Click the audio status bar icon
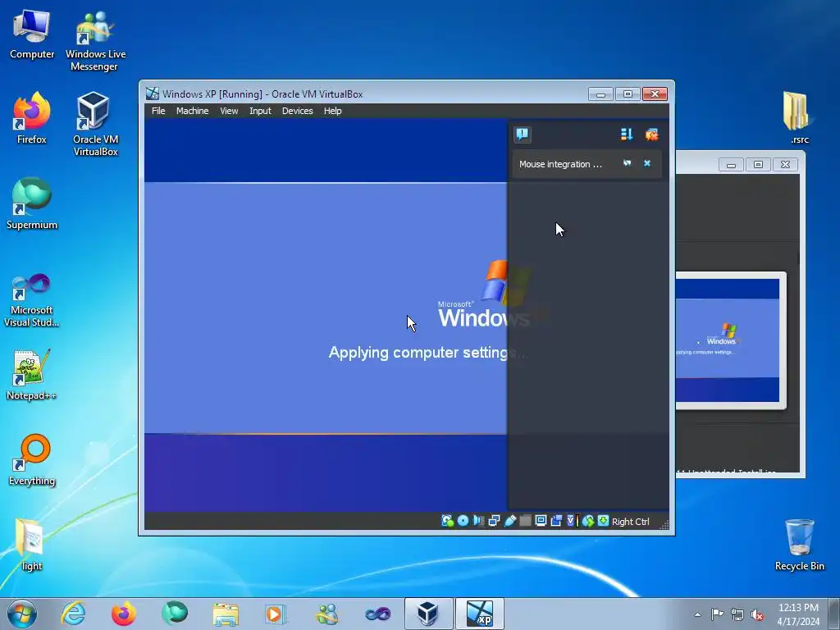840x630 pixels. [478, 521]
